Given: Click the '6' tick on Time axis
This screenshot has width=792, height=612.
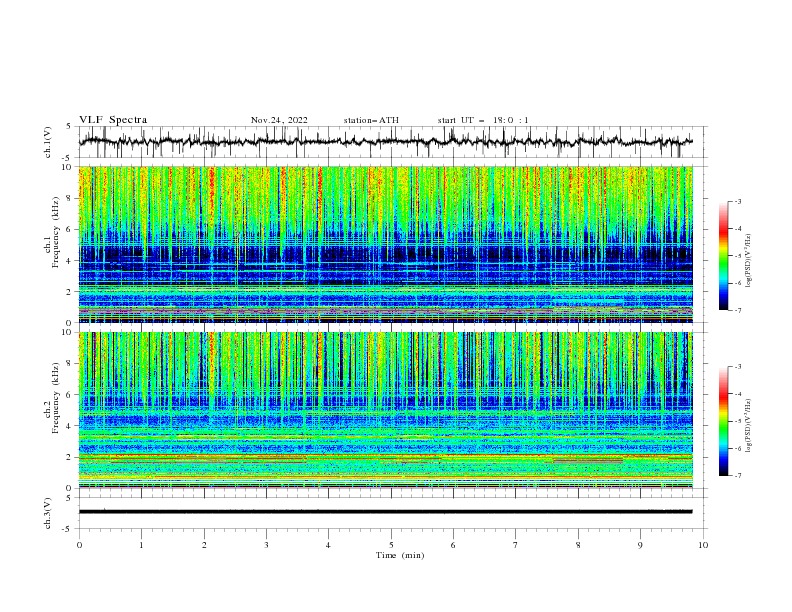Looking at the screenshot, I should [453, 545].
